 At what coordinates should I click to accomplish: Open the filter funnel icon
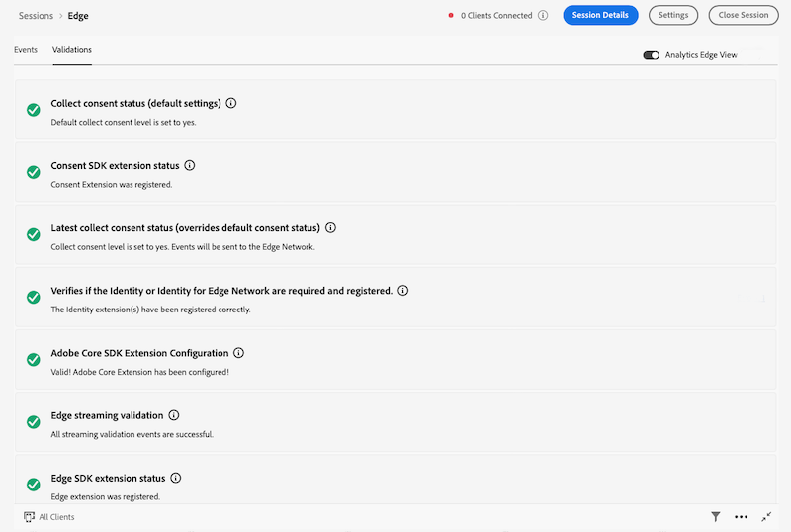coord(716,517)
